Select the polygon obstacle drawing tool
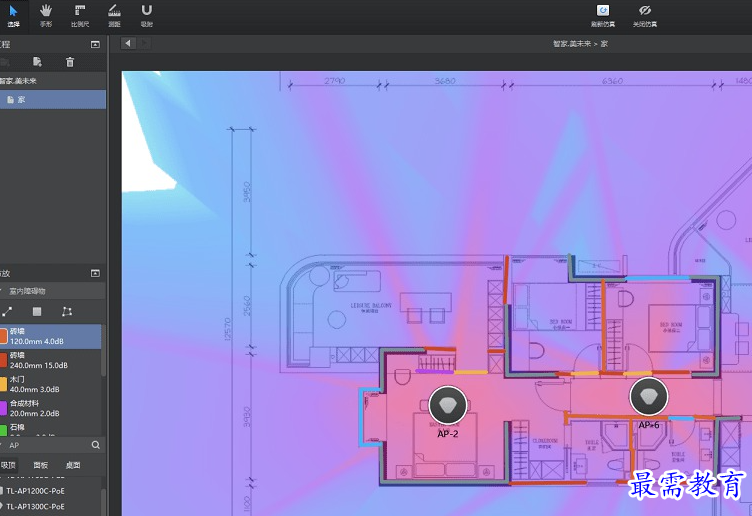This screenshot has width=752, height=516. pyautogui.click(x=67, y=312)
